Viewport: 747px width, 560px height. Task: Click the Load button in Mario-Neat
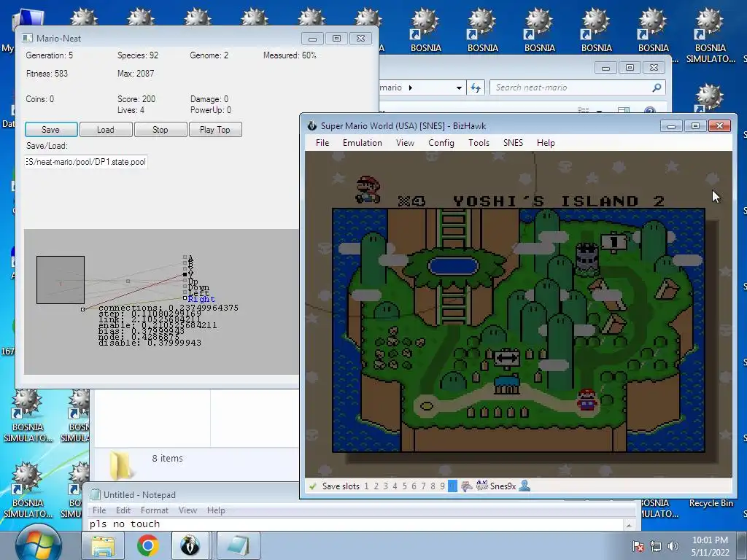click(106, 130)
